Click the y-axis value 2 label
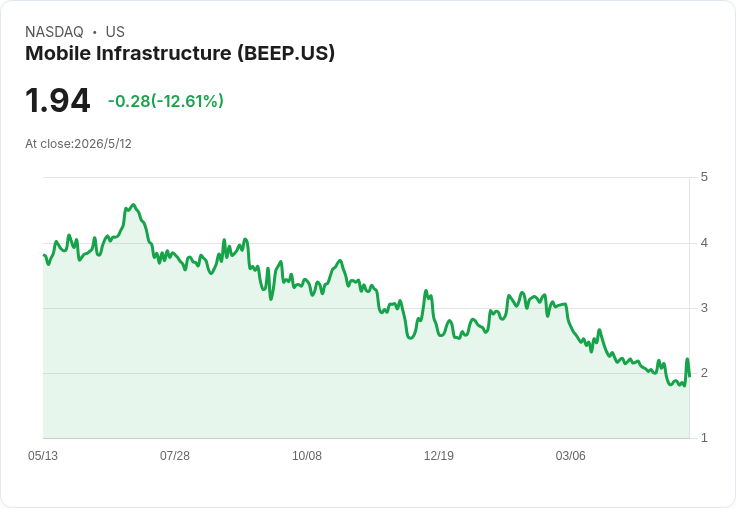This screenshot has width=736, height=508. click(x=704, y=373)
